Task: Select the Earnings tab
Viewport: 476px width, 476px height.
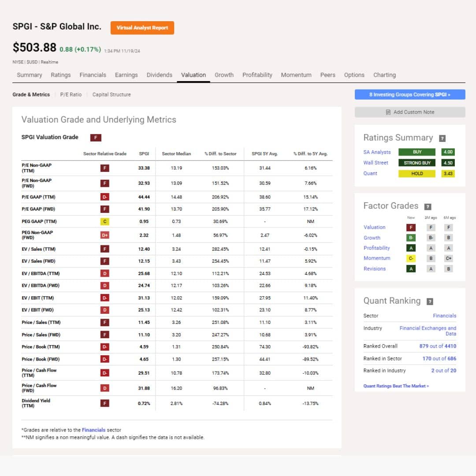Action: pos(126,75)
